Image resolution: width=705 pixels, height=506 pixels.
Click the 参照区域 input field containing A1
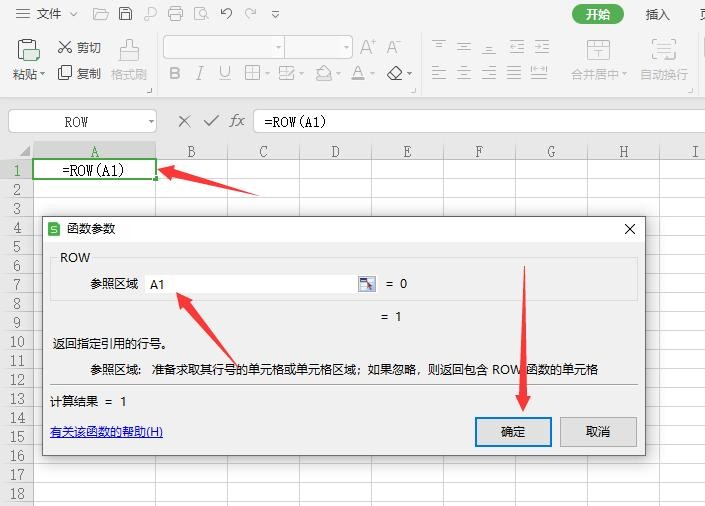(x=250, y=284)
